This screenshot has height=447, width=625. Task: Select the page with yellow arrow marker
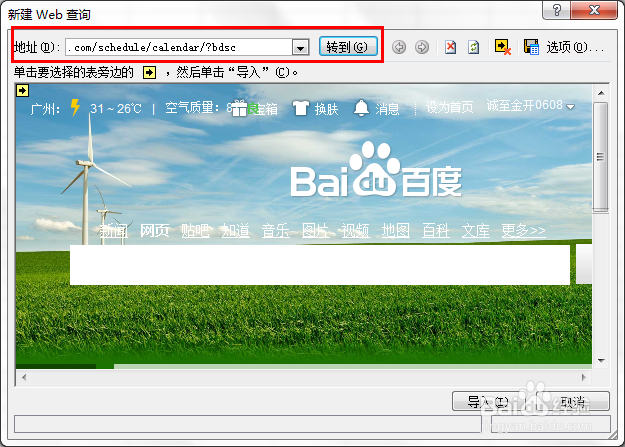(22, 91)
